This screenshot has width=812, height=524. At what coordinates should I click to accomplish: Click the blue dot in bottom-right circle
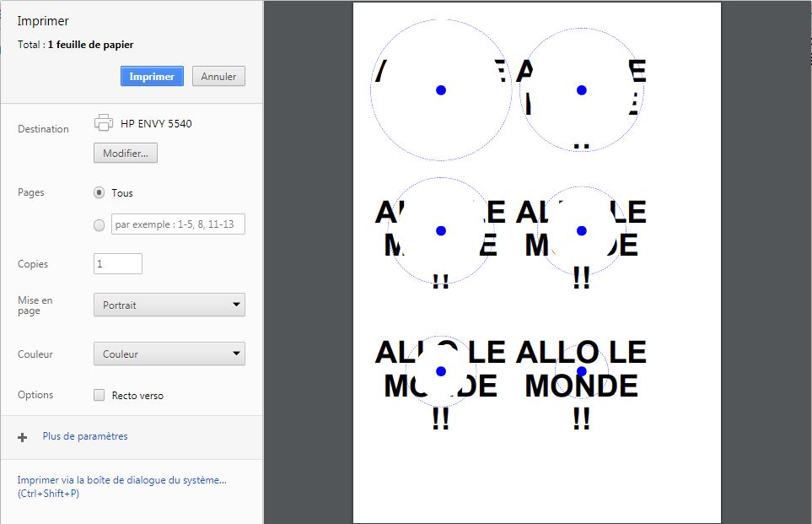pyautogui.click(x=582, y=371)
